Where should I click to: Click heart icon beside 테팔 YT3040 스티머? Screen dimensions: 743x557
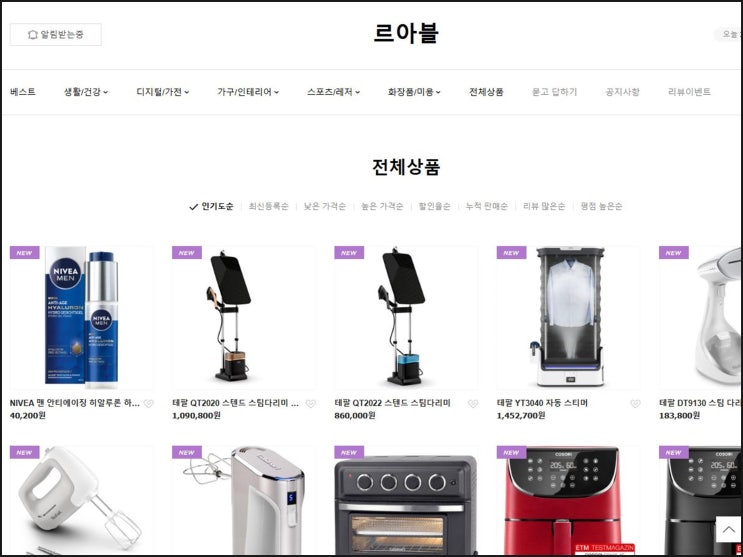[x=635, y=403]
